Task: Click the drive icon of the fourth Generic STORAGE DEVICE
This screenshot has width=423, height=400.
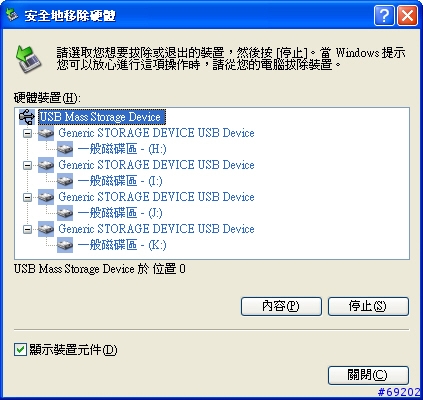Action: pyautogui.click(x=46, y=229)
